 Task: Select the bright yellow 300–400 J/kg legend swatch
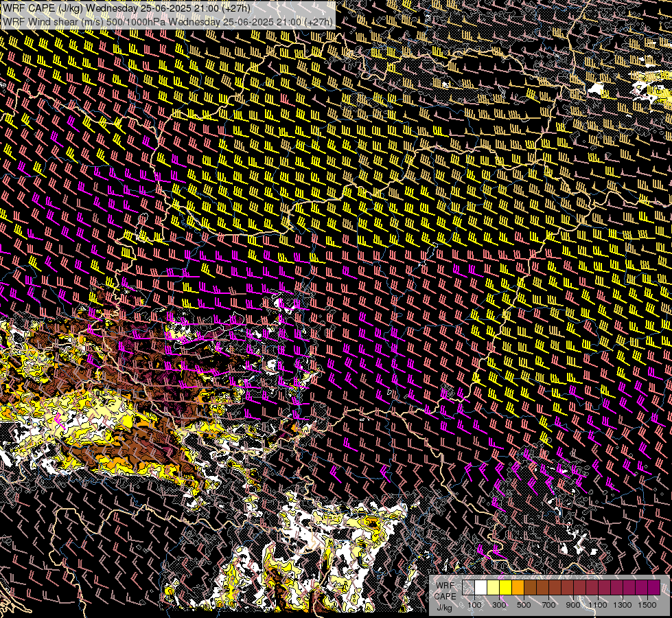tap(506, 588)
